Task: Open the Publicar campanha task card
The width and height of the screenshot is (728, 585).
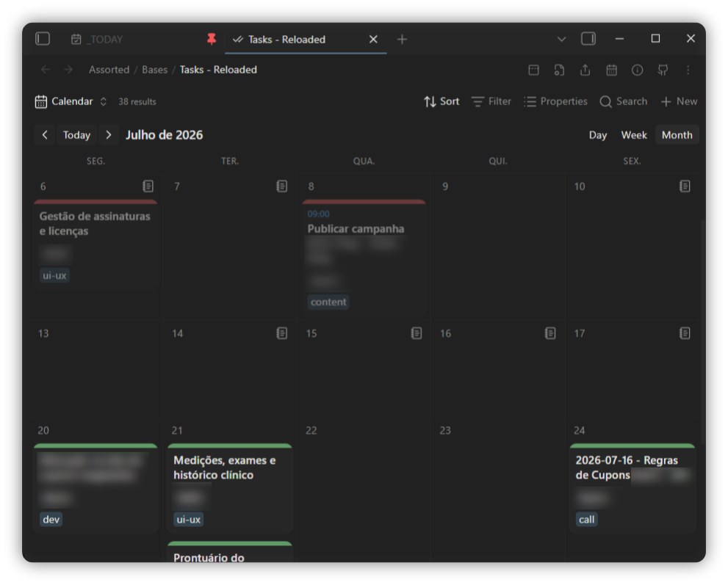Action: (x=364, y=258)
